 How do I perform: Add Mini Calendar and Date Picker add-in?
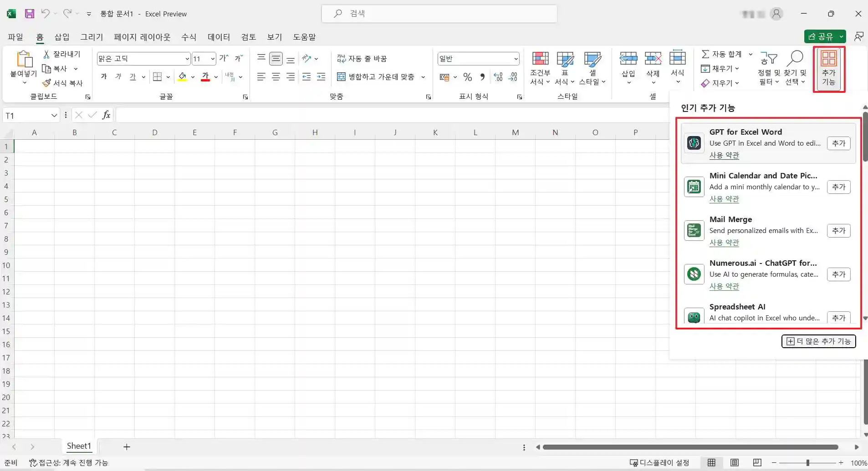tap(838, 187)
